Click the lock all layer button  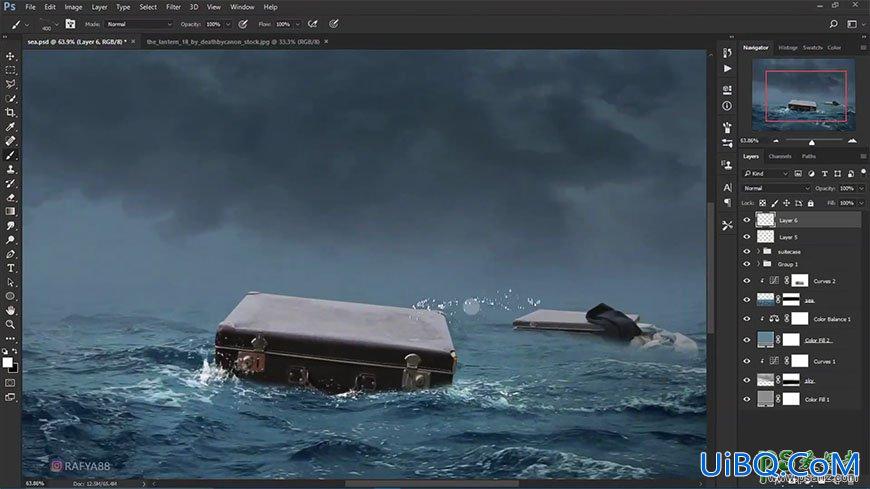point(811,203)
